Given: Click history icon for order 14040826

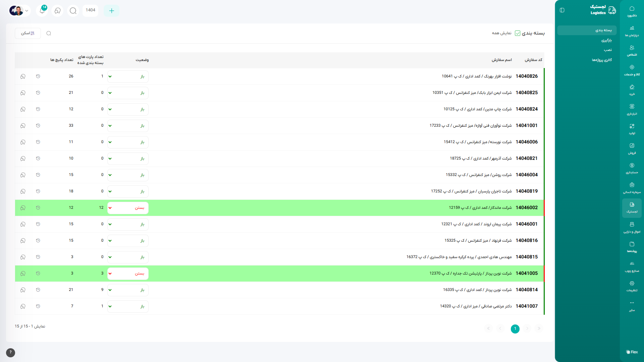Looking at the screenshot, I should coord(38,76).
